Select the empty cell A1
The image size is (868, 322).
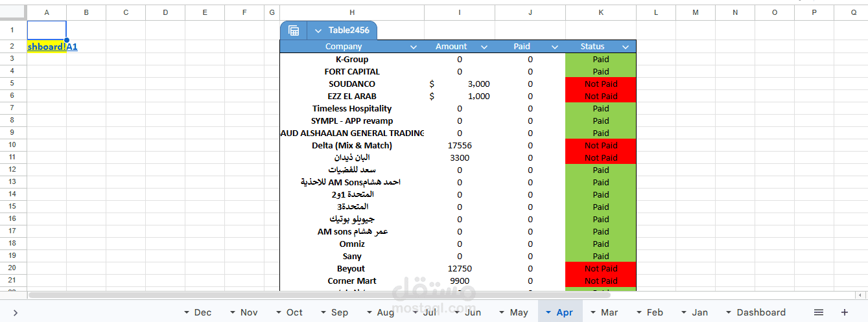[47, 30]
